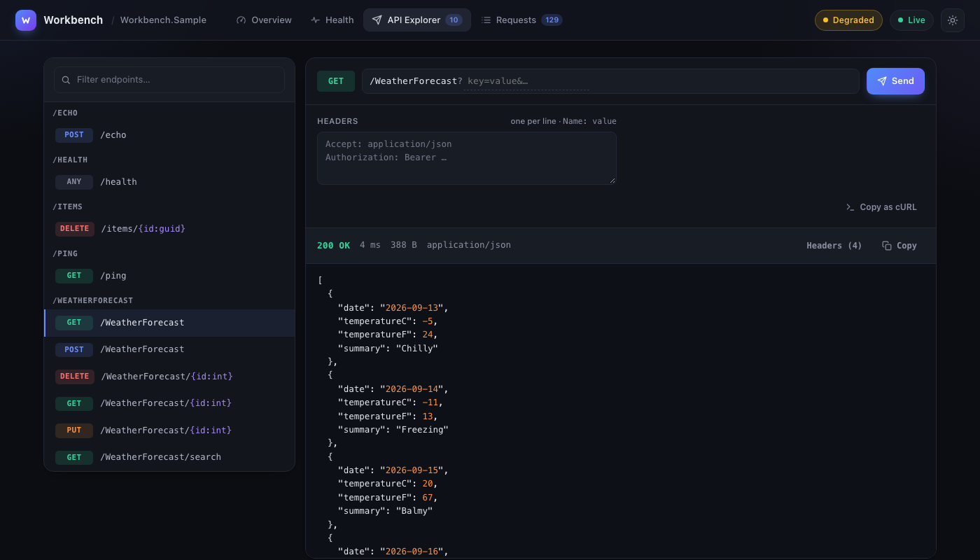The width and height of the screenshot is (980, 560).
Task: Click the Degraded status badge
Action: [848, 20]
